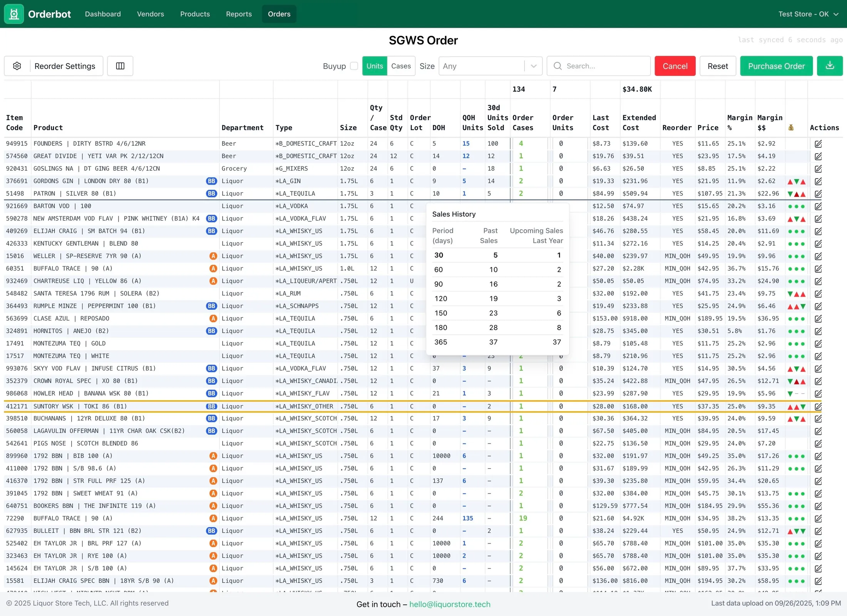Click A badge on WELLER SP-RESERVE row

pos(213,256)
